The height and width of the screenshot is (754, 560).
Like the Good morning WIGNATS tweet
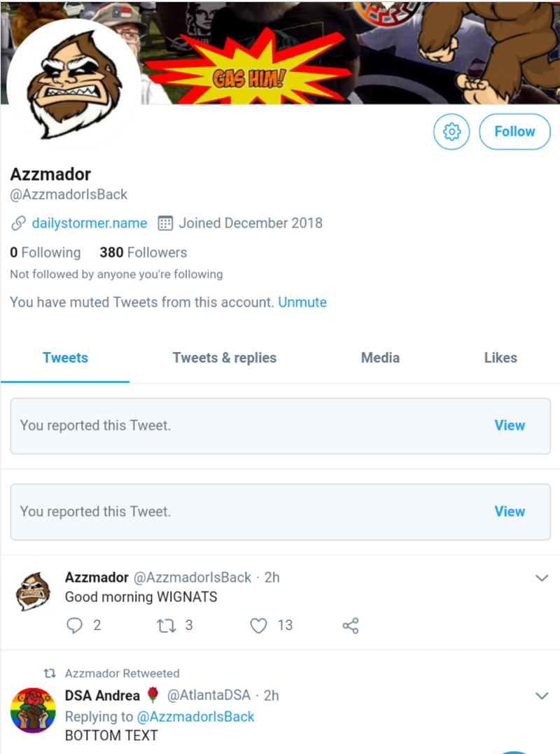coord(259,625)
